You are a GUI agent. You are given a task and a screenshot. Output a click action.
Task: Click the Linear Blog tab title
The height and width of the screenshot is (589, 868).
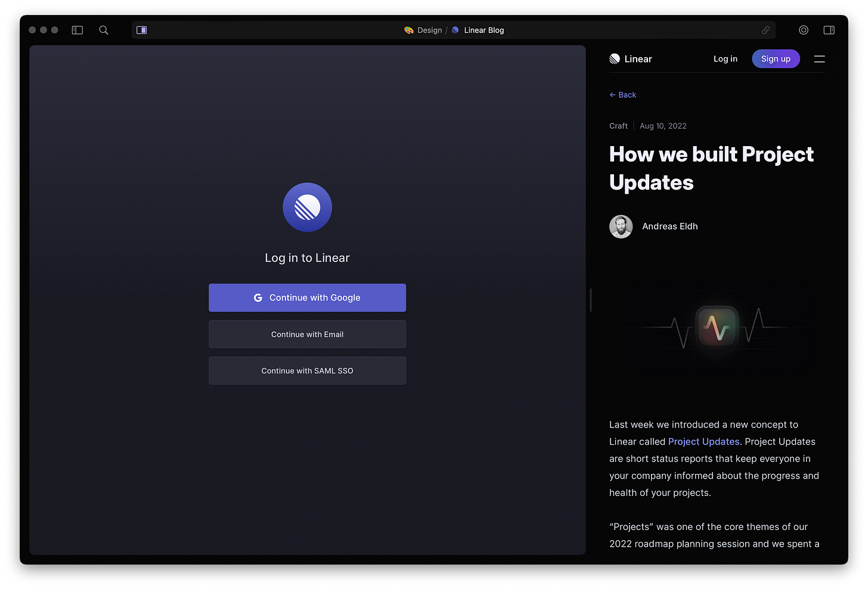pyautogui.click(x=484, y=30)
